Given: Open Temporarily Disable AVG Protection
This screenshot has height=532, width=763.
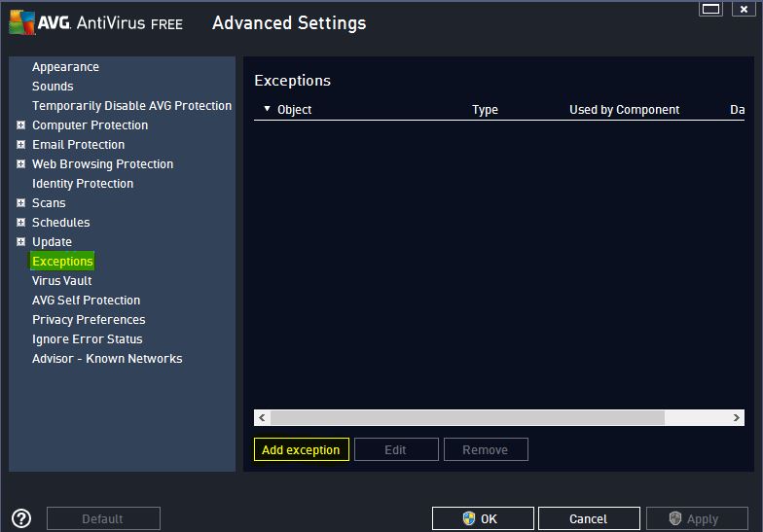Looking at the screenshot, I should [132, 105].
